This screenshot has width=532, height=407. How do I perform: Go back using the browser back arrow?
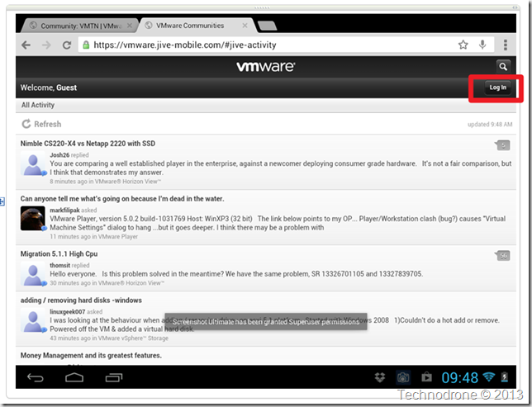26,45
